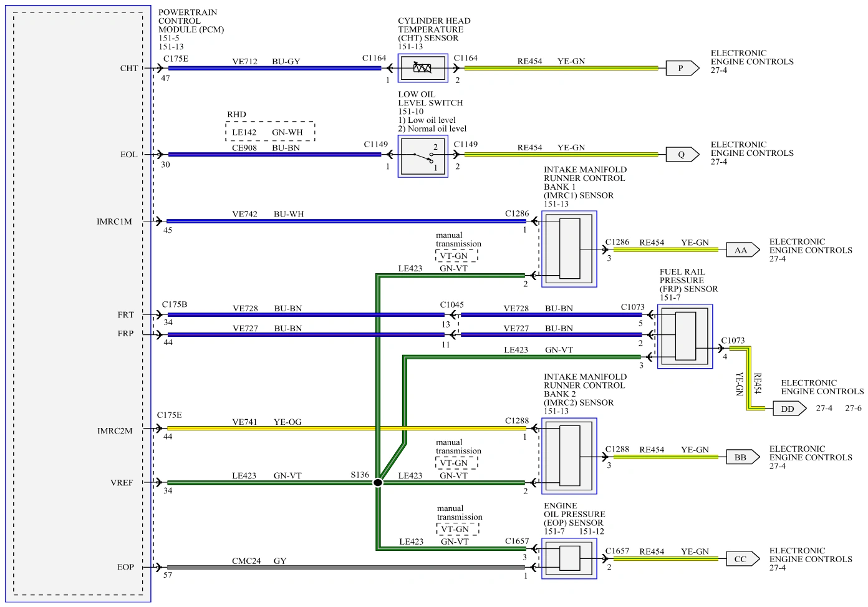Click the EOP pin label on PCM
The image size is (868, 607).
[126, 567]
